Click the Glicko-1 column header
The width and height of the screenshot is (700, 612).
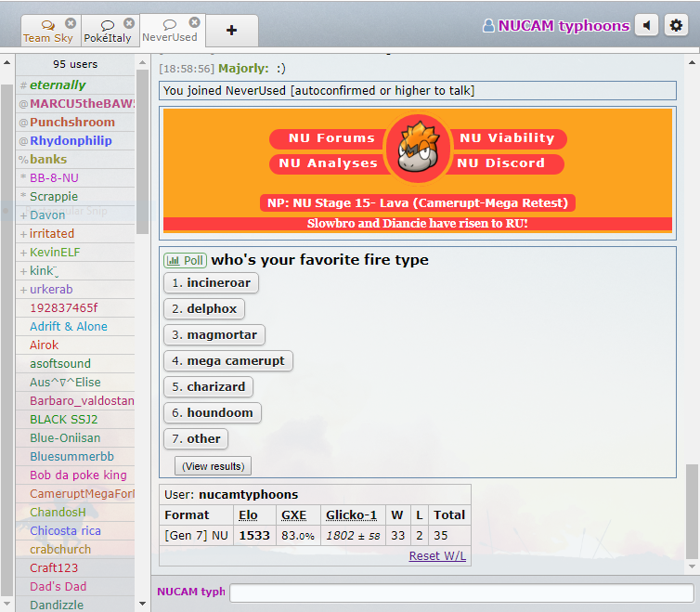(351, 515)
